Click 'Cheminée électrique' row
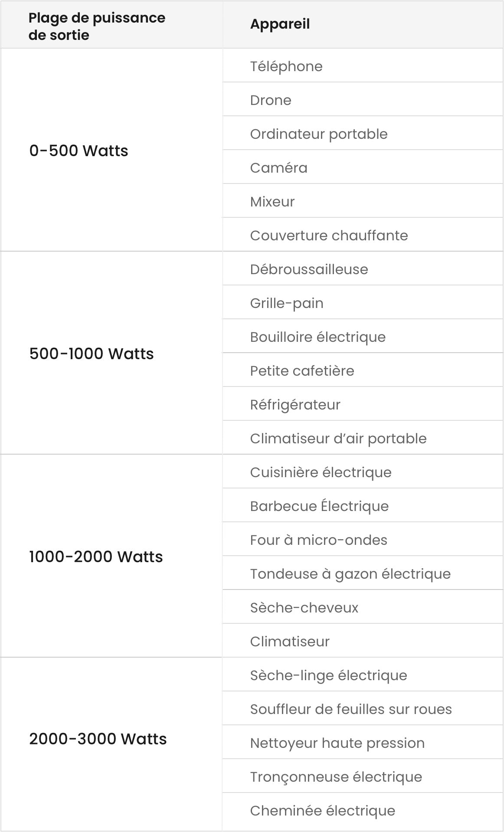The width and height of the screenshot is (504, 832). pos(322,811)
